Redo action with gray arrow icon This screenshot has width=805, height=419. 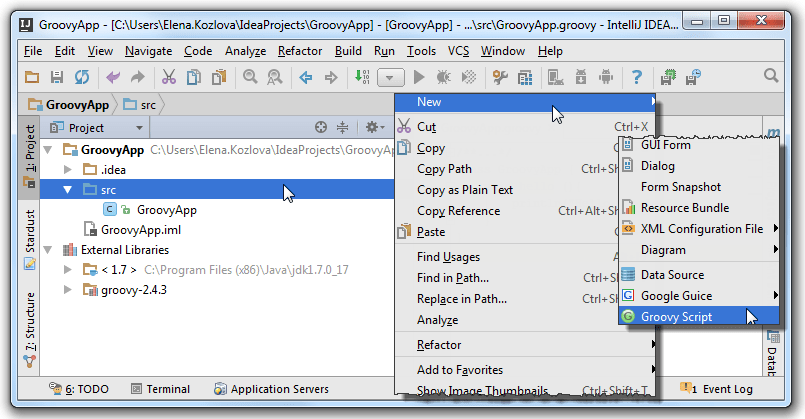pos(138,78)
